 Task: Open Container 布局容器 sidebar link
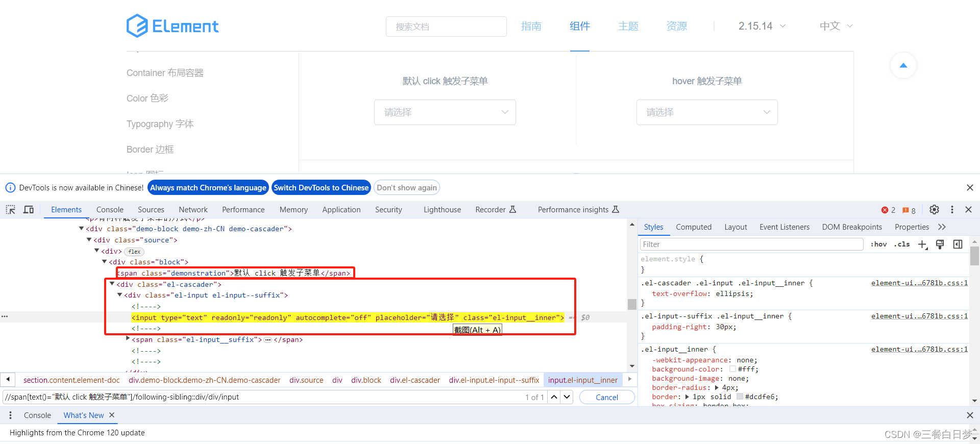(x=165, y=73)
